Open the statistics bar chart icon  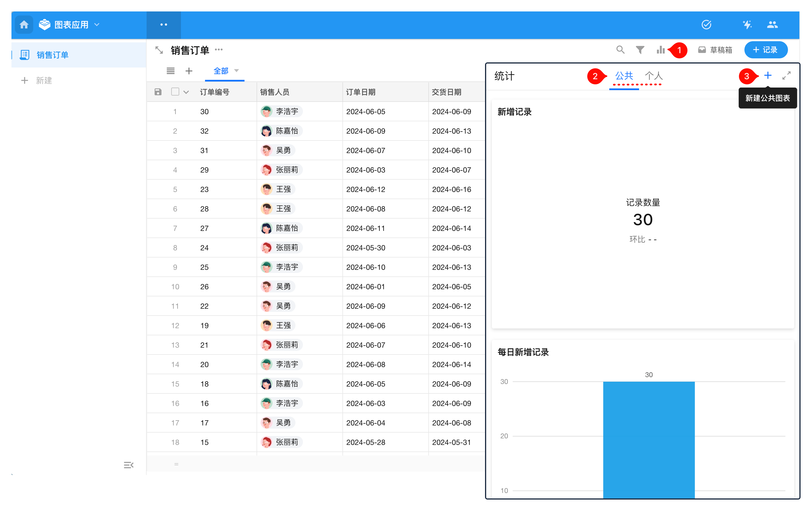coord(660,50)
